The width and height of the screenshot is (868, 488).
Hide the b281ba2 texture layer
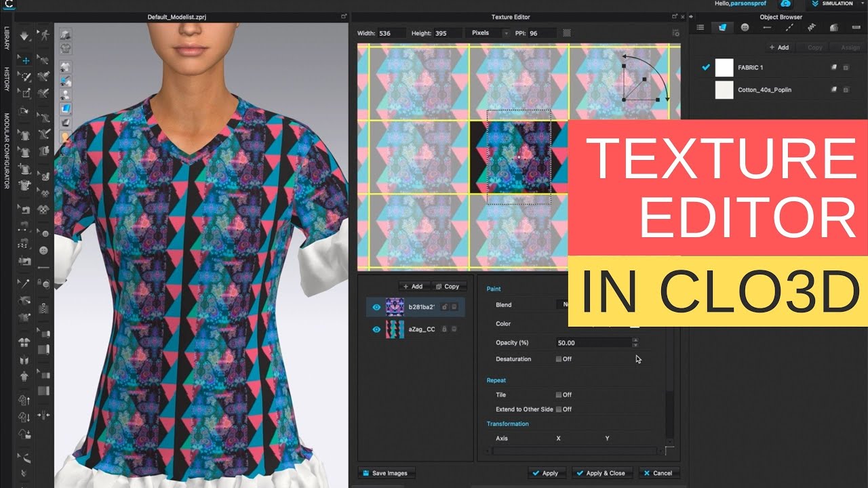pos(376,307)
